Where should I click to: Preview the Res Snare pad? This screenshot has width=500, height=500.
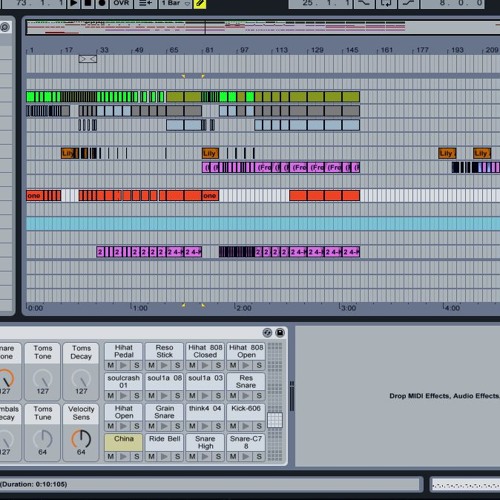246,396
